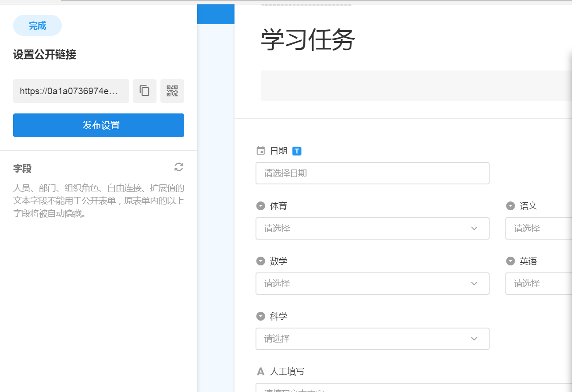Refresh the 字段 field list
572x392 pixels.
179,167
